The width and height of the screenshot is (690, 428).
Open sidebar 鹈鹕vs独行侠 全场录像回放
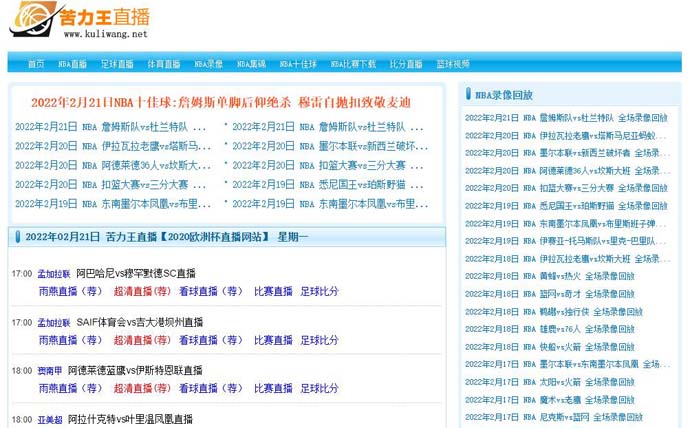[x=554, y=312]
